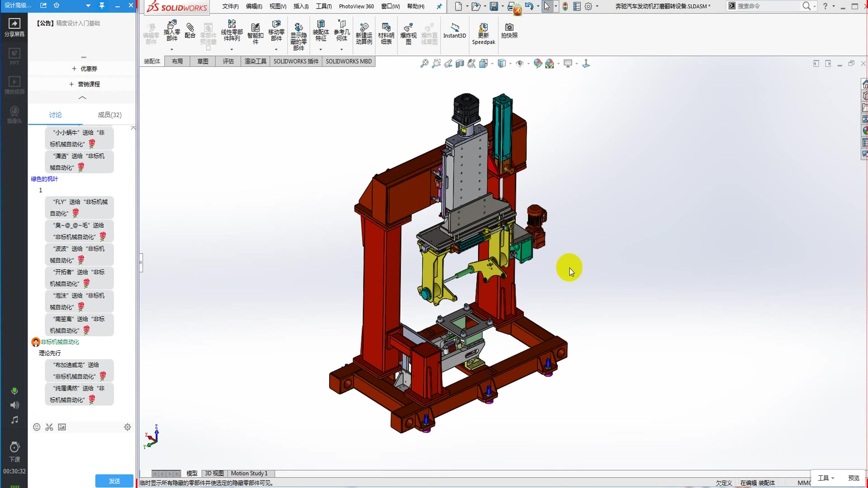Click the 发送 send button
868x488 pixels.
tap(114, 481)
